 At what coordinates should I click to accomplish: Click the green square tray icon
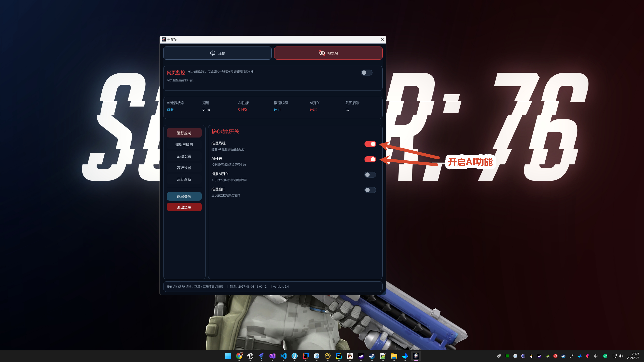pyautogui.click(x=507, y=356)
